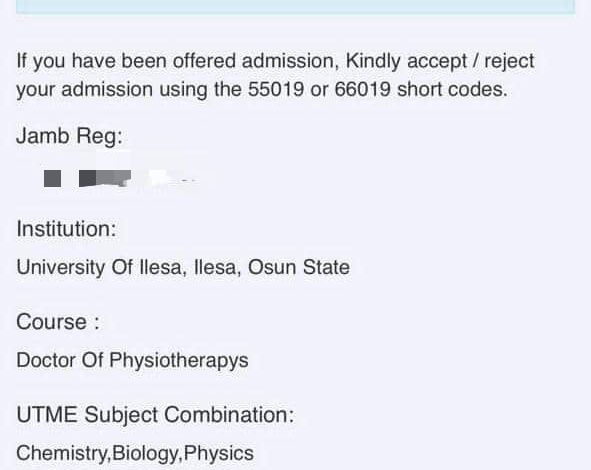Click the Biology subject
The width and height of the screenshot is (591, 470).
pos(145,453)
